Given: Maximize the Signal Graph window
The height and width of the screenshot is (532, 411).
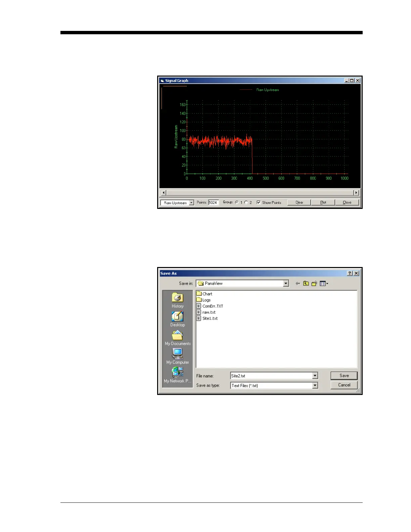Looking at the screenshot, I should click(x=352, y=81).
